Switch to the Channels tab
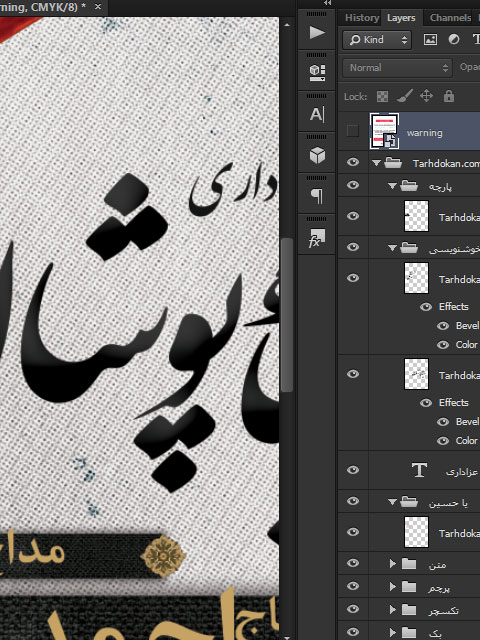 pyautogui.click(x=450, y=18)
